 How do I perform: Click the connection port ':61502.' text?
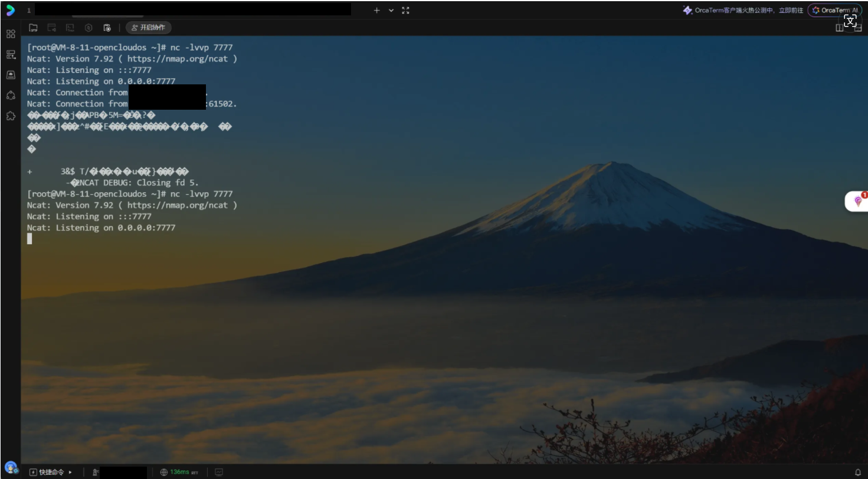click(221, 104)
